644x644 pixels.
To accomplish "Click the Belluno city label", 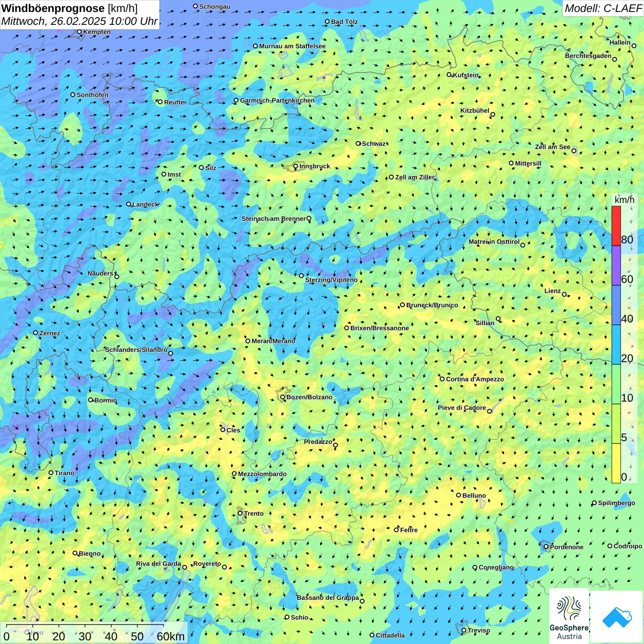I will tap(474, 496).
